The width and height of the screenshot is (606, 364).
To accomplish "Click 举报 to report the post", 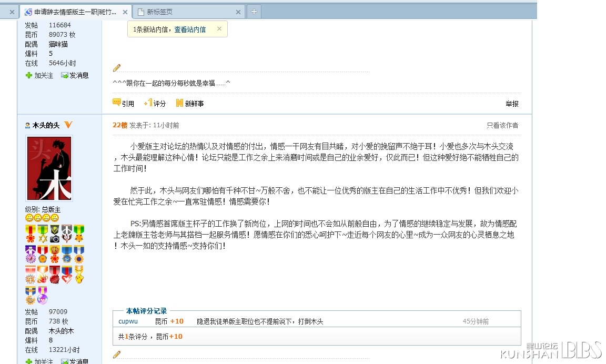I will pos(512,104).
